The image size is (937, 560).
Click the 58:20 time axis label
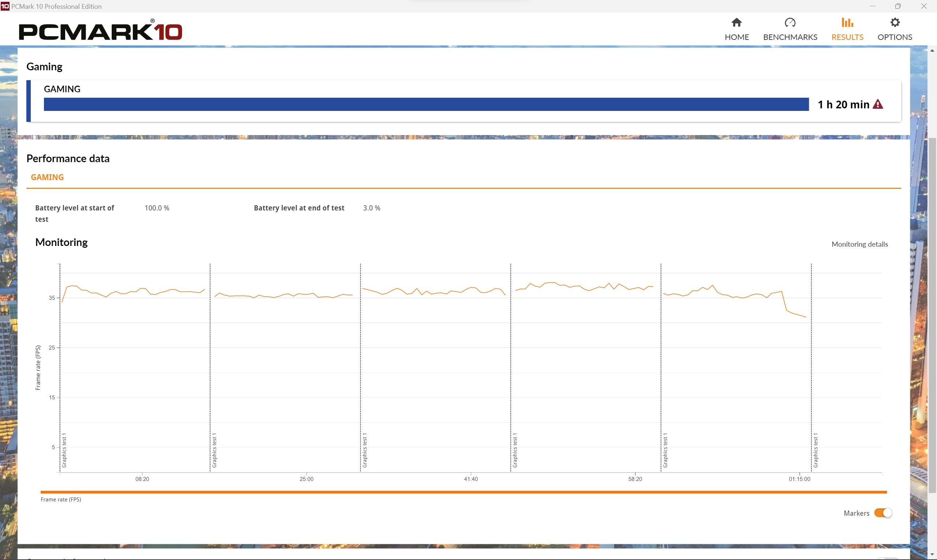pos(635,479)
